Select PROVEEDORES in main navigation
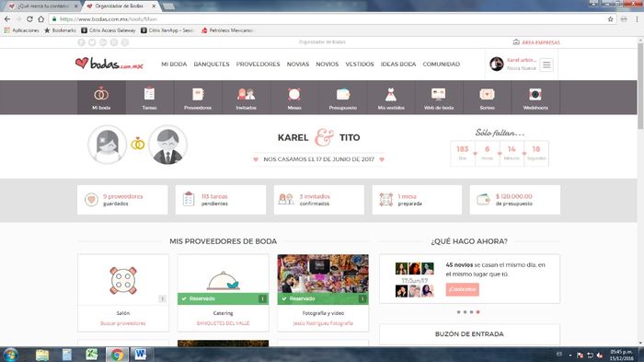644x362 pixels. click(258, 64)
